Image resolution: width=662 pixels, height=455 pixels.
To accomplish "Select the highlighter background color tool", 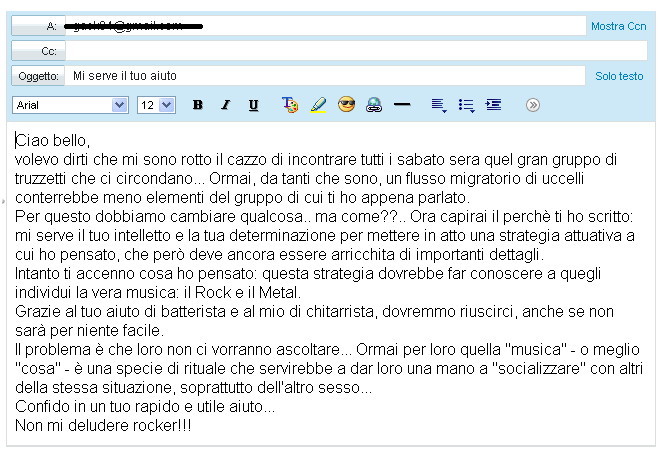I will tap(318, 105).
